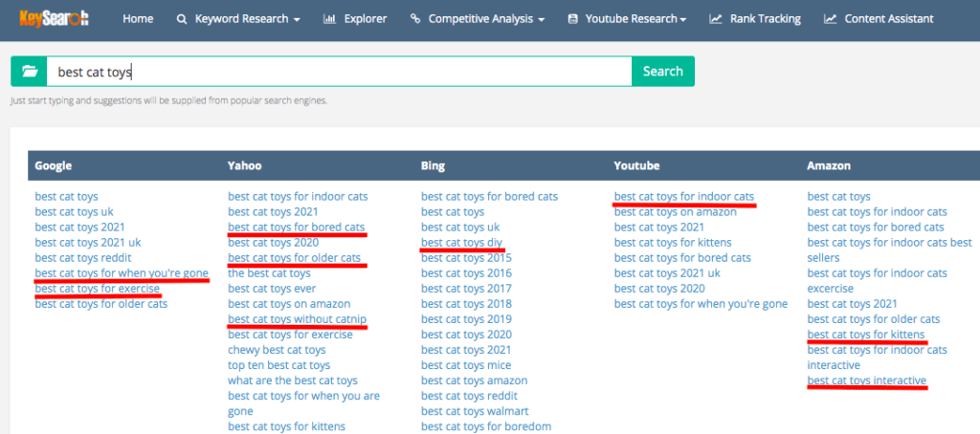Choose Amazon 'best cat toys for indoor cats excercise'
Viewport: 980px width, 434px height.
tap(878, 280)
